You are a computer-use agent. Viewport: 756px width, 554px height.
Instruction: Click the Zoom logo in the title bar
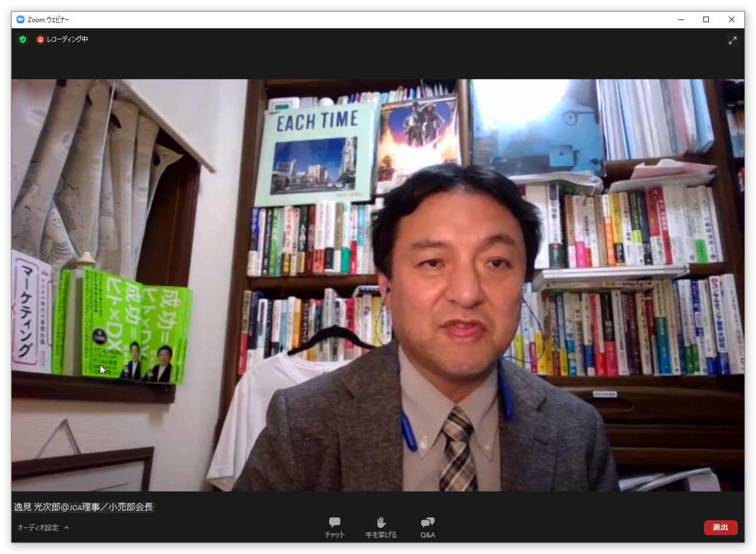tap(20, 19)
